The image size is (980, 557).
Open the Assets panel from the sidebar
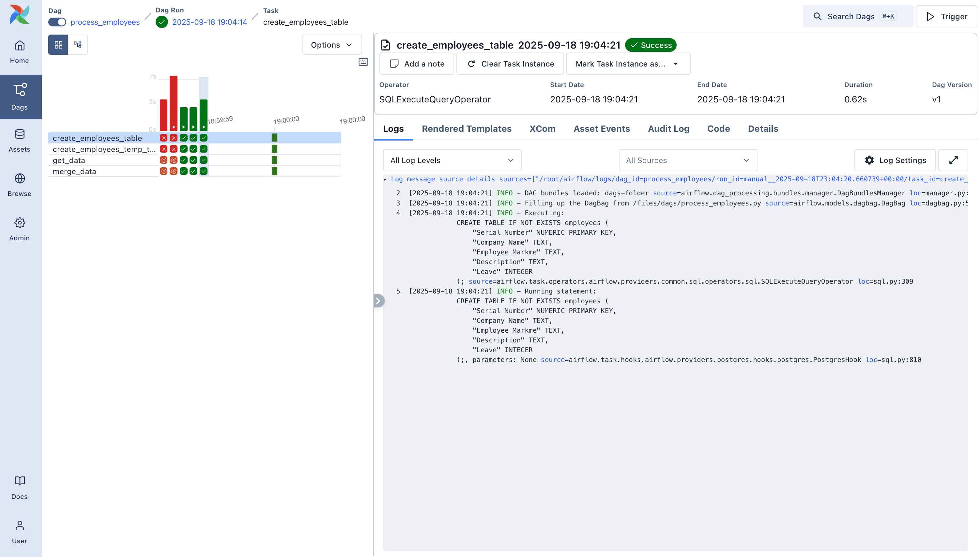20,140
